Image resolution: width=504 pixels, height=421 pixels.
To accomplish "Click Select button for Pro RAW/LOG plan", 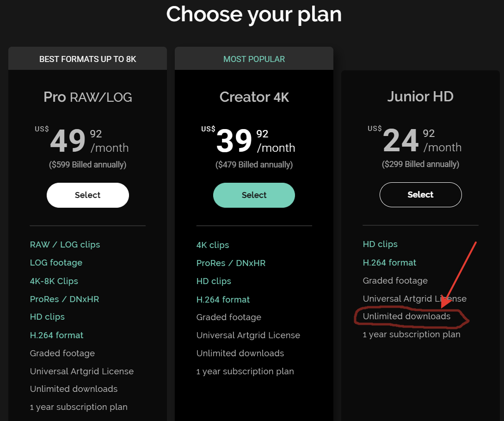I will pyautogui.click(x=87, y=195).
